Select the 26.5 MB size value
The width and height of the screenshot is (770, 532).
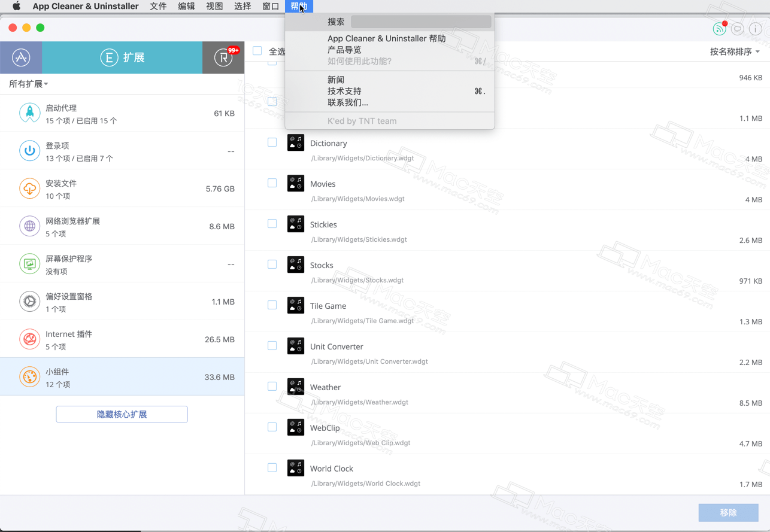pyautogui.click(x=220, y=339)
